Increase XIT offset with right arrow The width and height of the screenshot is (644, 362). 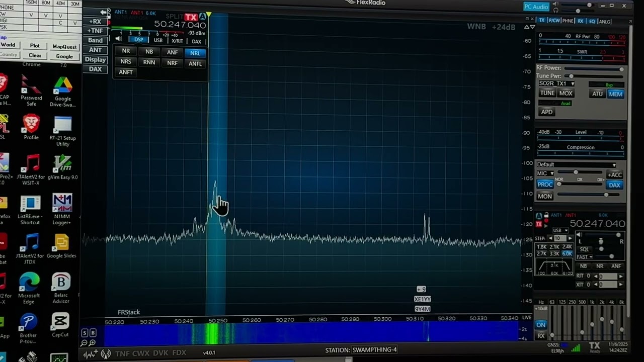point(620,285)
